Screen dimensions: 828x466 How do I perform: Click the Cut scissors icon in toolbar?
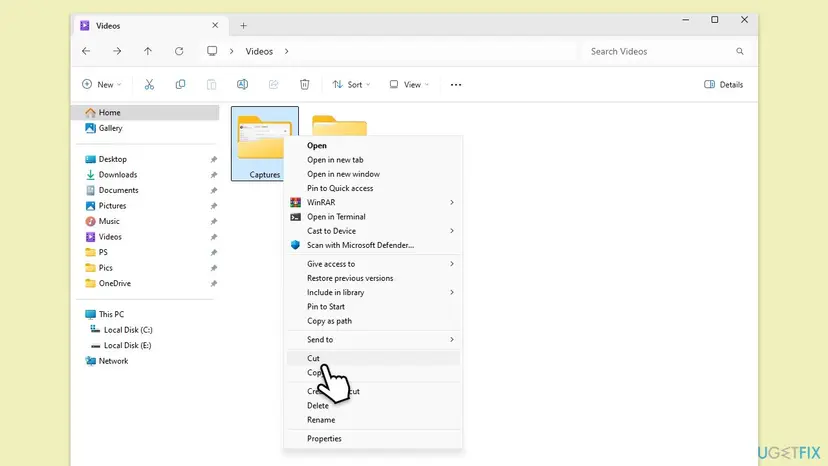point(149,85)
